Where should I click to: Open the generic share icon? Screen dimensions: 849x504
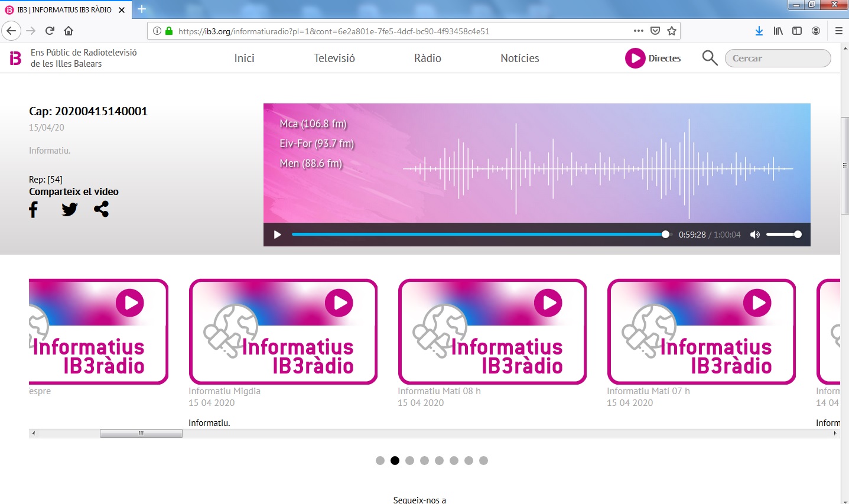(101, 209)
